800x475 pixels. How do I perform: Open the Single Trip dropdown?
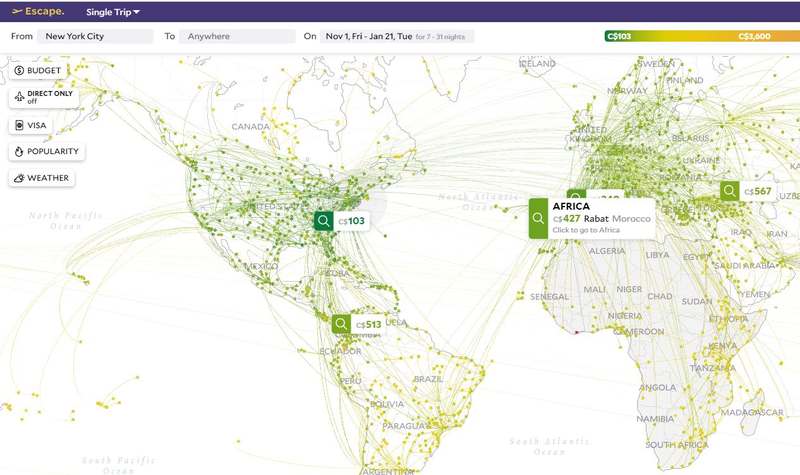point(113,12)
